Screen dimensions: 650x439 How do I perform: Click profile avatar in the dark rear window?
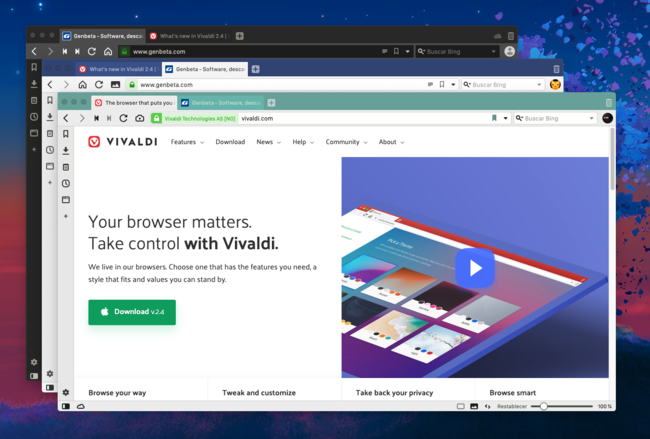[509, 51]
